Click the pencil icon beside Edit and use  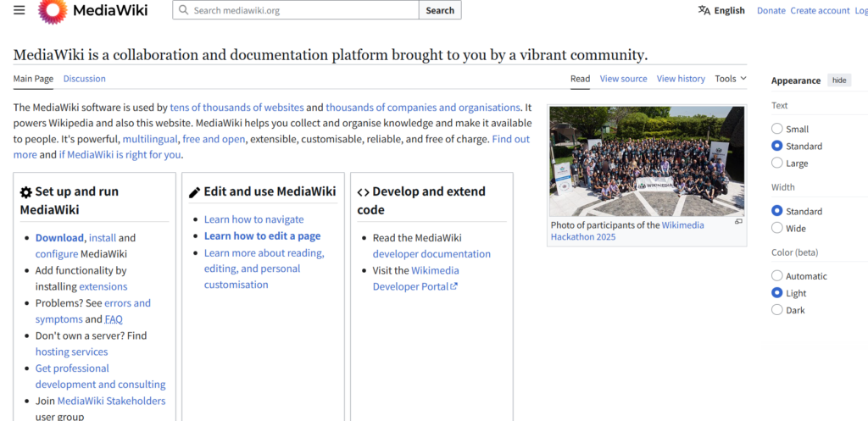(x=194, y=192)
